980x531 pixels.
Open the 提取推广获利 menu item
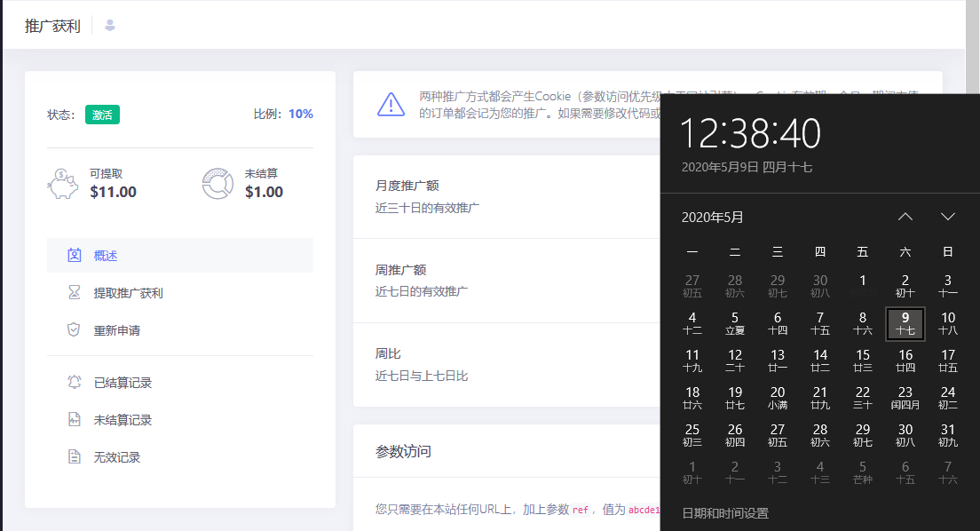[x=128, y=293]
